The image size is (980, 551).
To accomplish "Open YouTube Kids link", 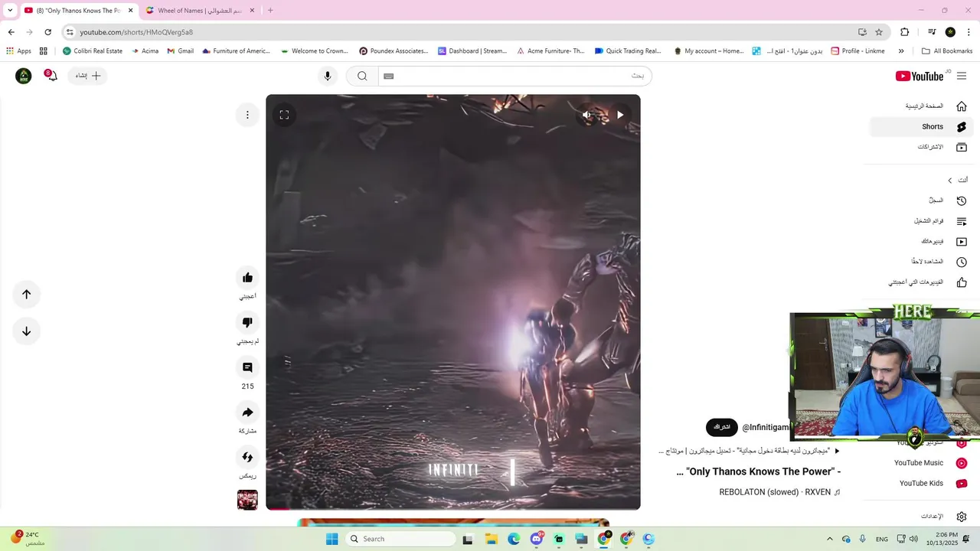I will (922, 484).
